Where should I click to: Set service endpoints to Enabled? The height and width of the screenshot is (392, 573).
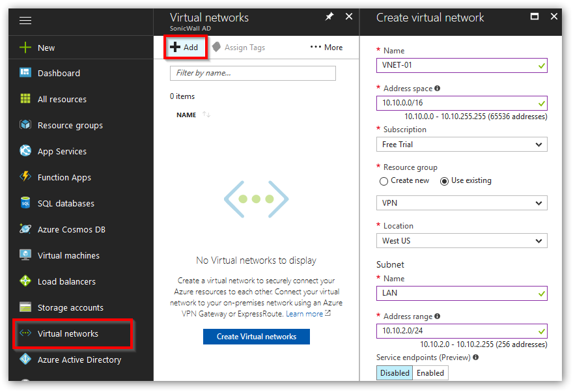430,372
